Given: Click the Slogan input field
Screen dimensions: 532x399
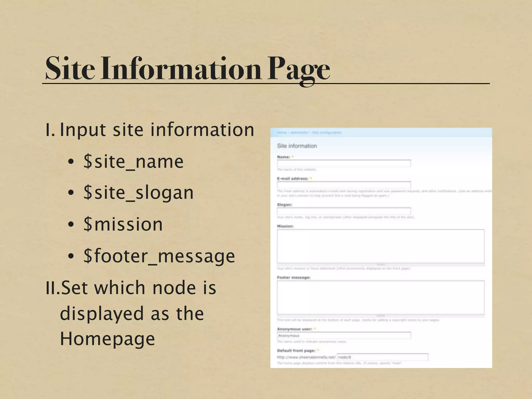Looking at the screenshot, I should [344, 211].
